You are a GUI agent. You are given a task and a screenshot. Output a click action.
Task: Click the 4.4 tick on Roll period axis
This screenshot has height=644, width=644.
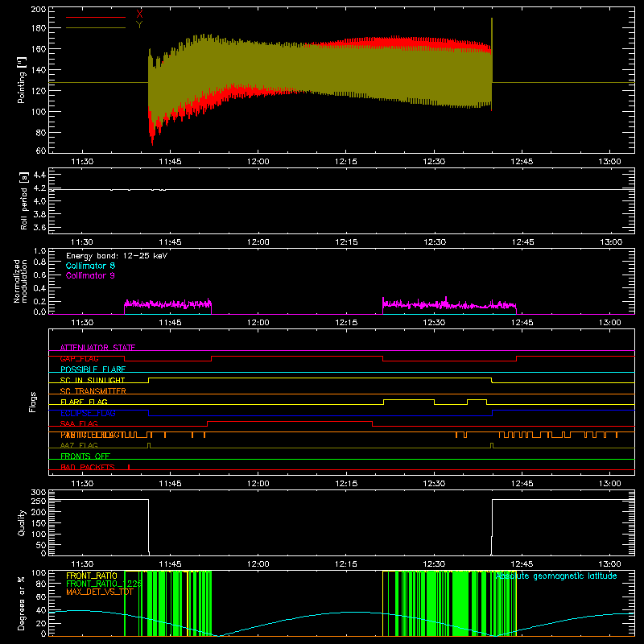pyautogui.click(x=39, y=175)
